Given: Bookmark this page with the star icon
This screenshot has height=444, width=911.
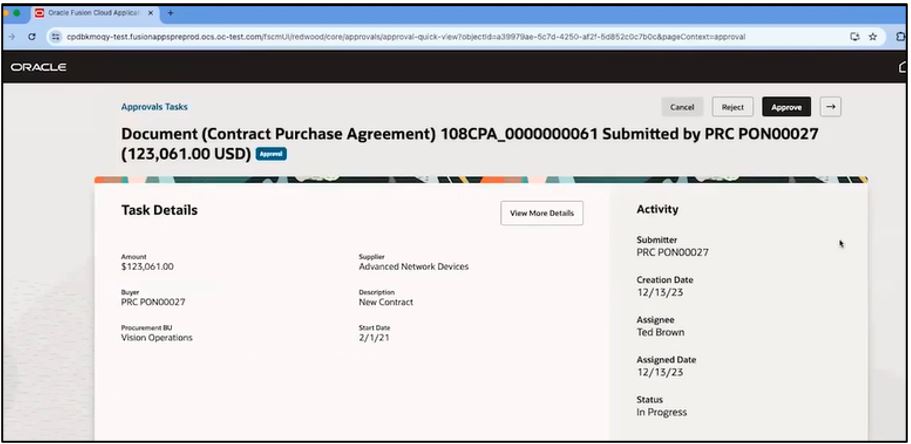Looking at the screenshot, I should tap(872, 37).
